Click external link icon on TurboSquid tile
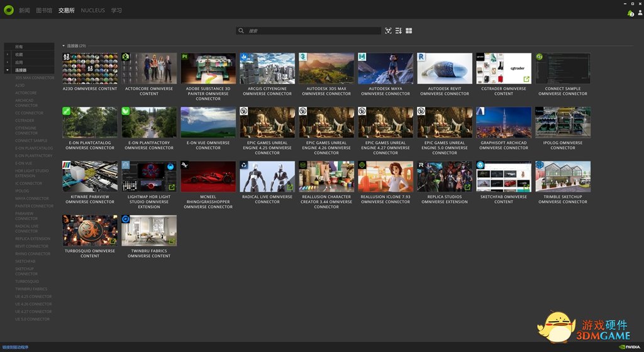 click(x=113, y=241)
